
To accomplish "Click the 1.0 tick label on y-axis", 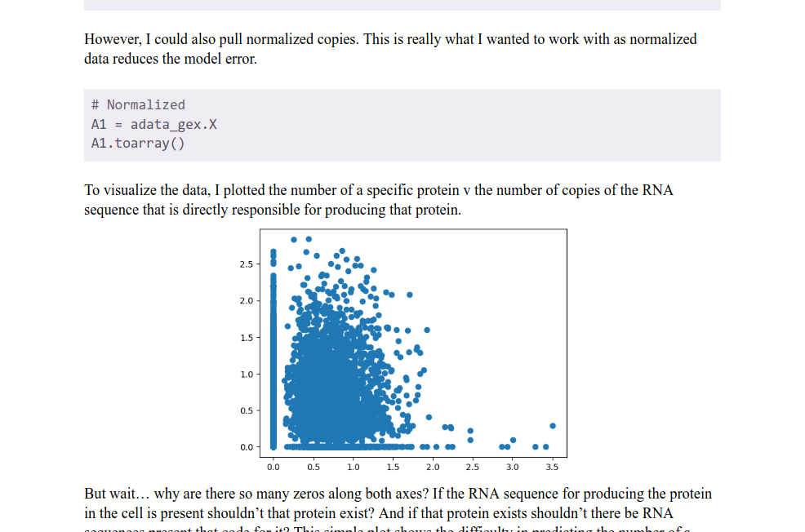I will 246,375.
